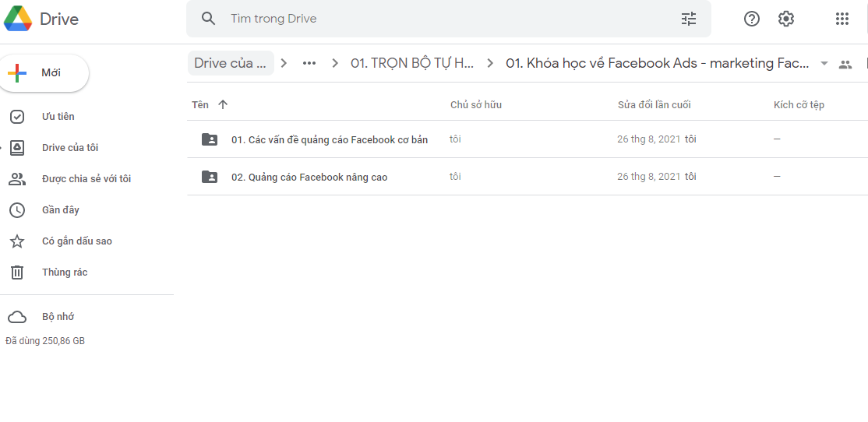868x422 pixels.
Task: Open Sửa đổi lần cuối column header
Action: pos(655,104)
